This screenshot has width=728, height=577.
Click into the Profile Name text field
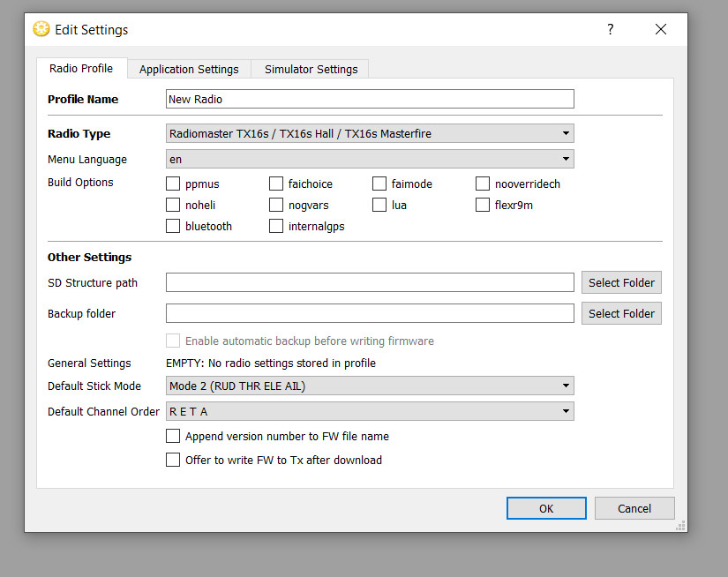coord(370,100)
